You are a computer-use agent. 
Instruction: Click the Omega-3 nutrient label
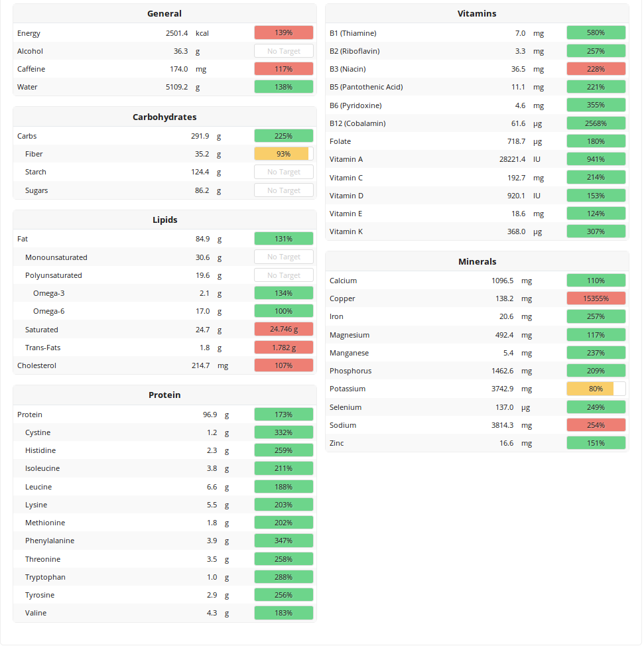click(x=48, y=293)
